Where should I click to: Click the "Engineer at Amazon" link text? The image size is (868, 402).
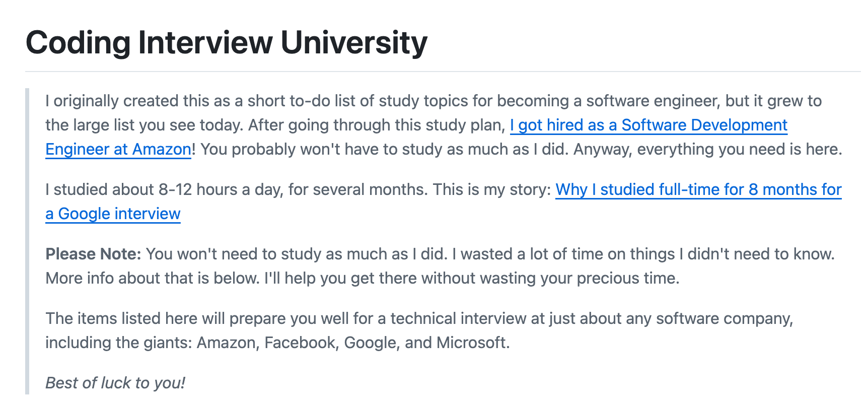click(x=118, y=149)
